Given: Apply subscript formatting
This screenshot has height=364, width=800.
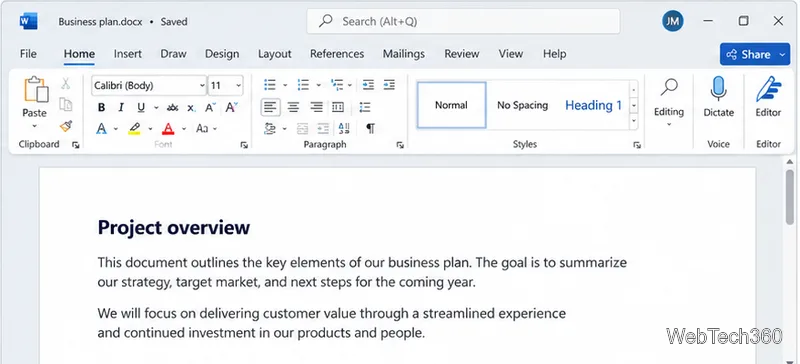Looking at the screenshot, I should [191, 108].
